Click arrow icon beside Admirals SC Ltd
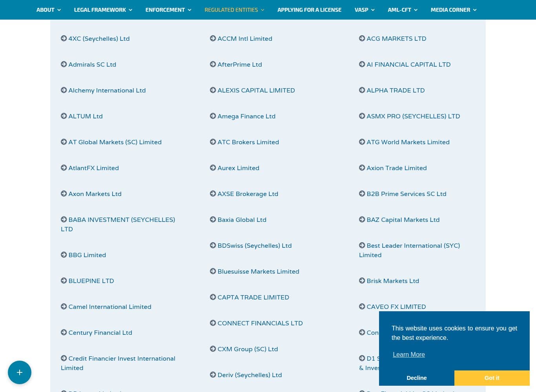 [x=64, y=64]
